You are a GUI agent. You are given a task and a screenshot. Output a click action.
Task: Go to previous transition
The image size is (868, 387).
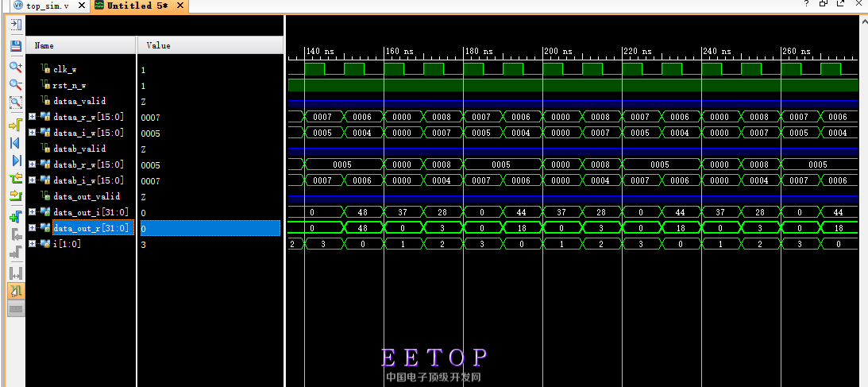click(16, 178)
